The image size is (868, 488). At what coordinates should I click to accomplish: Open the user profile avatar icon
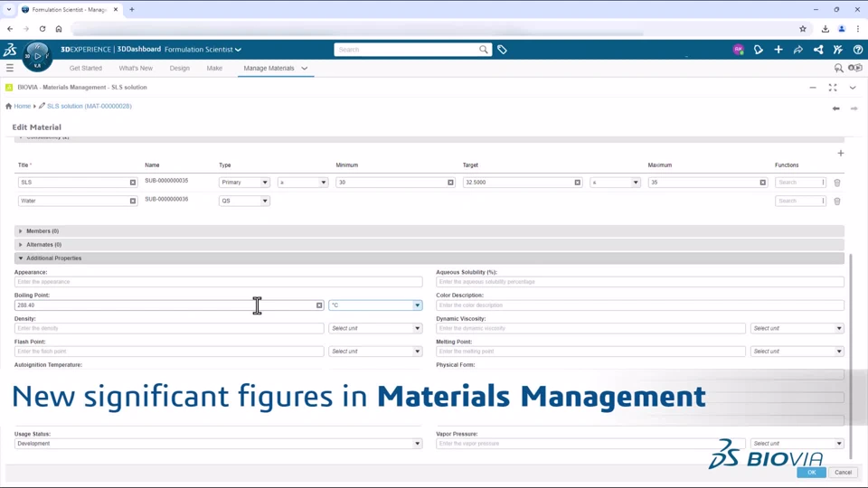click(738, 49)
